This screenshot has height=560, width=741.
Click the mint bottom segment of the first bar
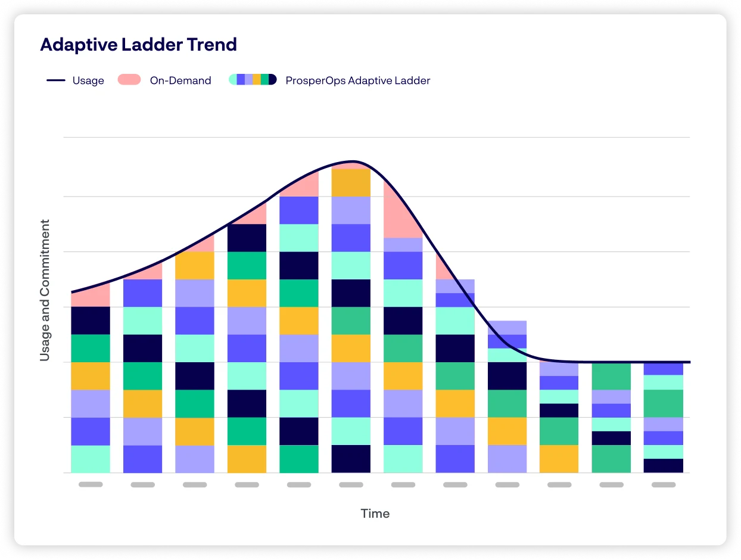pos(91,459)
